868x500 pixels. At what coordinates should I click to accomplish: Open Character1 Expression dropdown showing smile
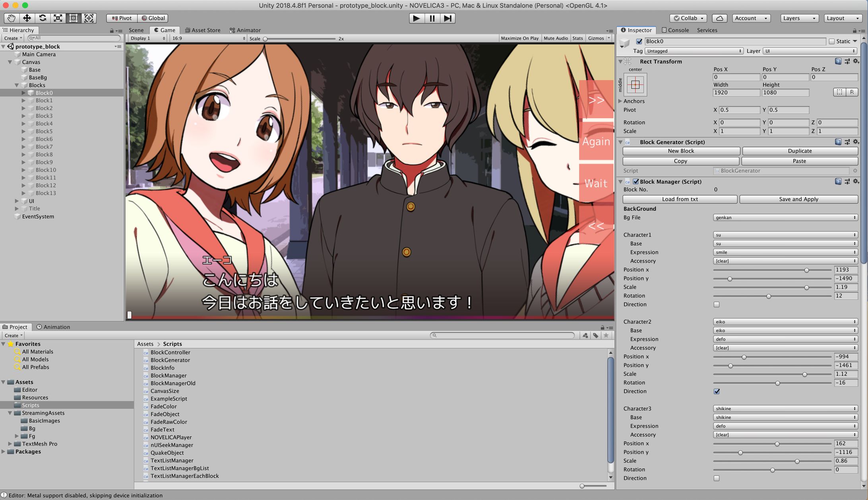click(785, 252)
